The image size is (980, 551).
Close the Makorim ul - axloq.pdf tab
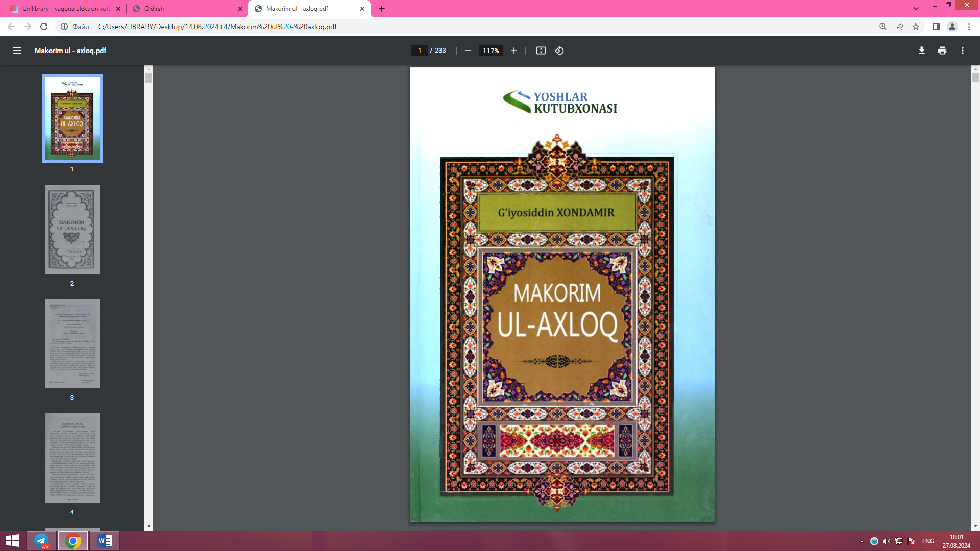point(362,9)
